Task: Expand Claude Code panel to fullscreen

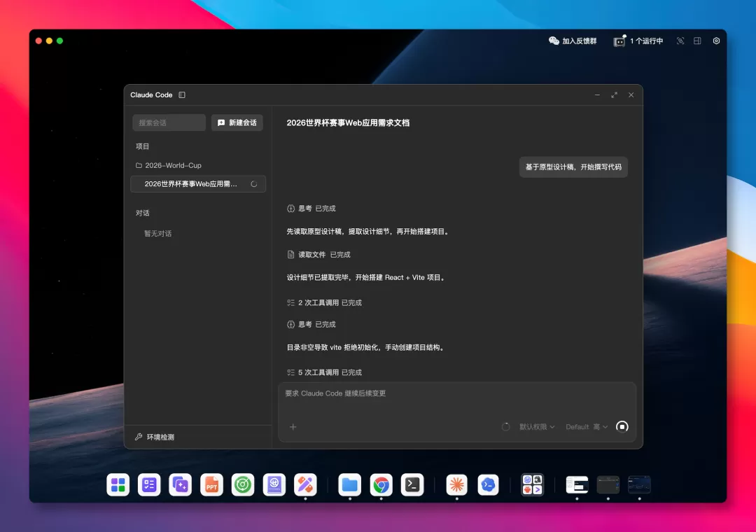Action: tap(615, 95)
